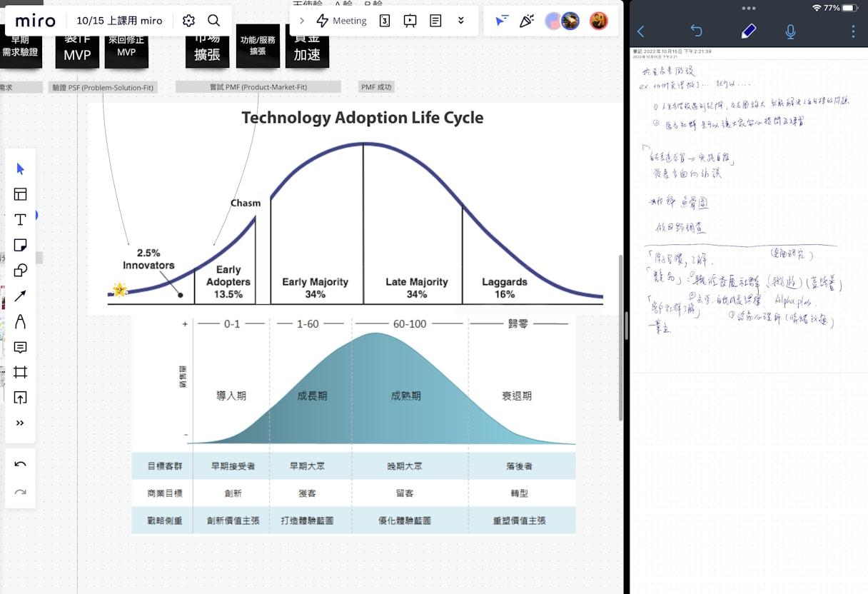This screenshot has height=594, width=868.
Task: Open a collaborator avatar in the top bar
Action: [570, 21]
